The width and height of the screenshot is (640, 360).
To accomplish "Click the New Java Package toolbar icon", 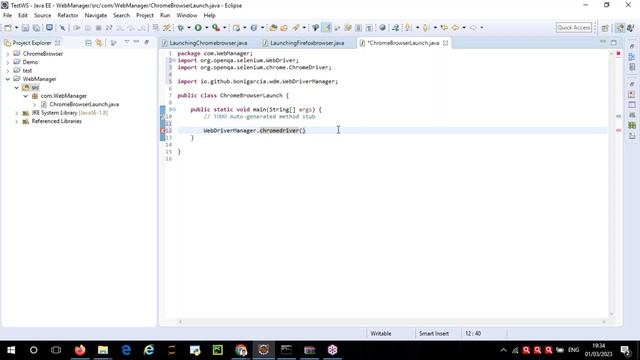I will (236, 28).
